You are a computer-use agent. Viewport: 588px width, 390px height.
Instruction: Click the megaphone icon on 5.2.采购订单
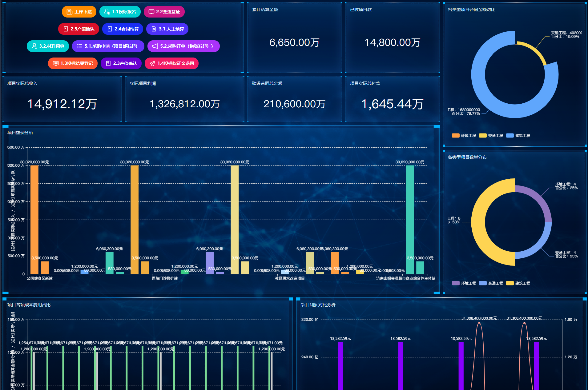pyautogui.click(x=155, y=46)
